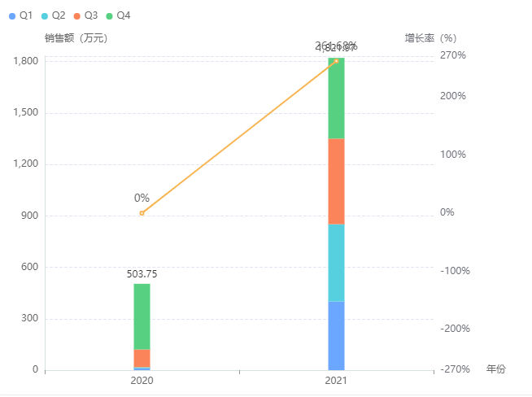The width and height of the screenshot is (532, 397).
Task: Click the 503.75 total label
Action: (x=142, y=274)
